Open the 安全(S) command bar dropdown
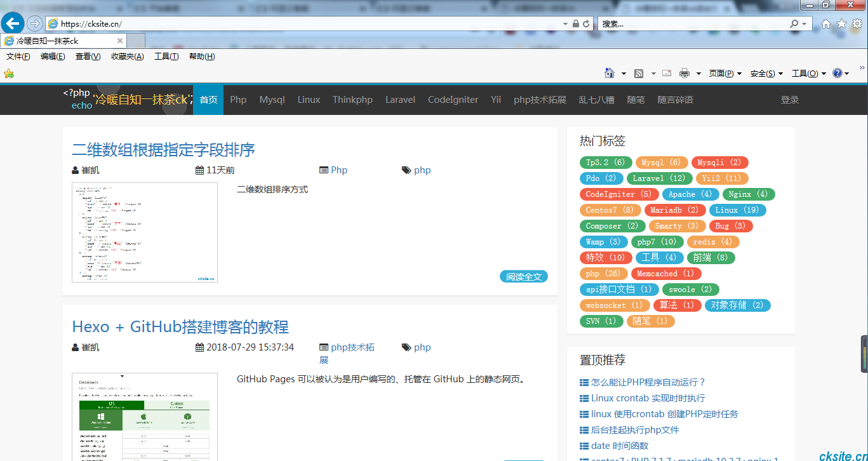Image resolution: width=868 pixels, height=461 pixels. 766,74
